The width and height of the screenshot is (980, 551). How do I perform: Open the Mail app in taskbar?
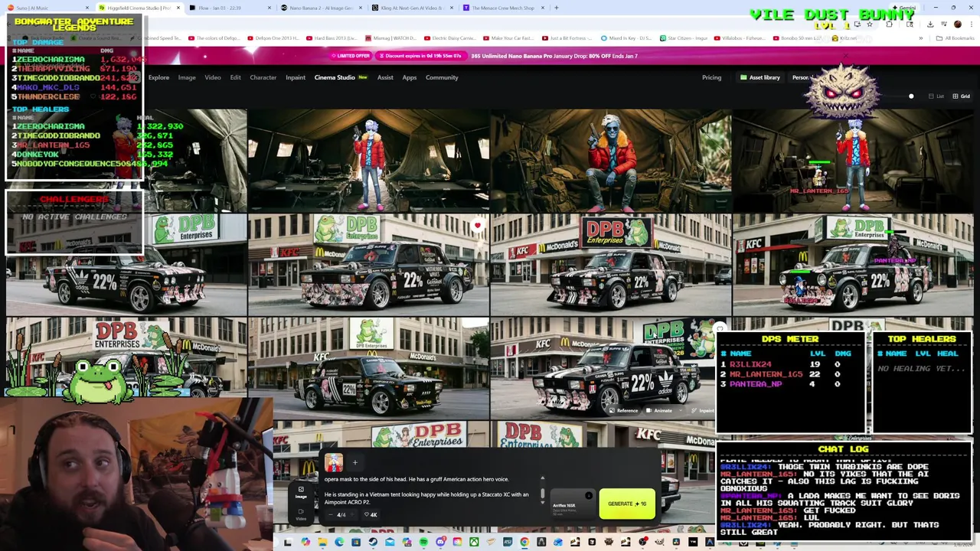(x=390, y=542)
